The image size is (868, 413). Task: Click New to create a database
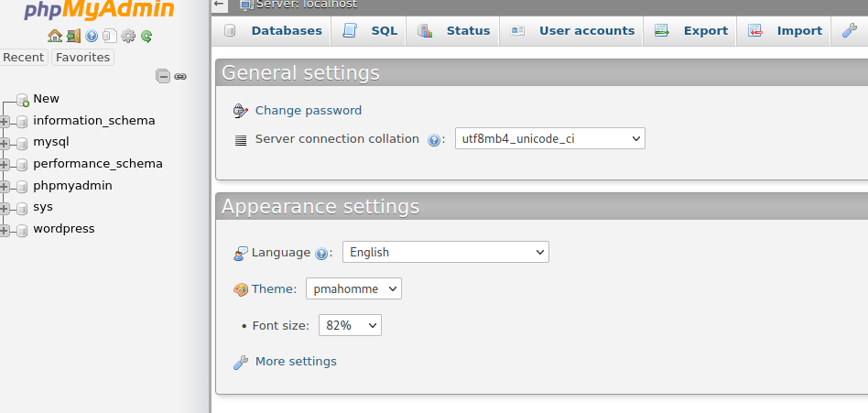(x=46, y=98)
